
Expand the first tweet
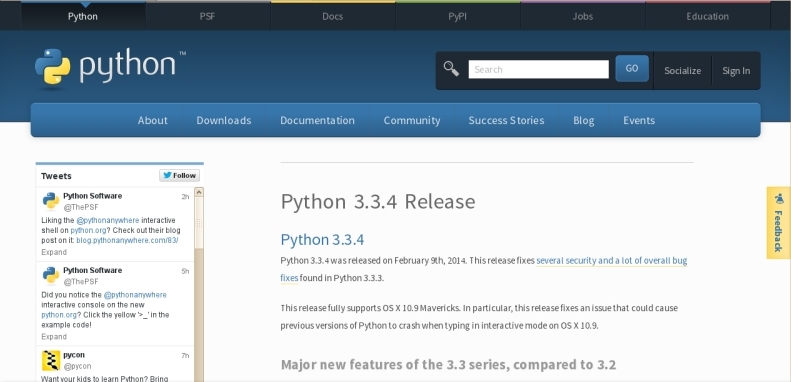54,252
